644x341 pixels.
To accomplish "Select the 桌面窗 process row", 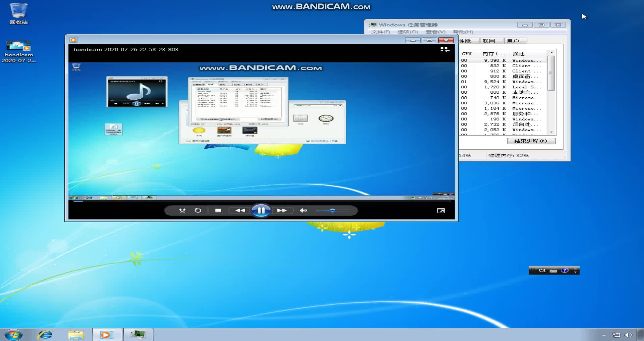I will coord(503,77).
